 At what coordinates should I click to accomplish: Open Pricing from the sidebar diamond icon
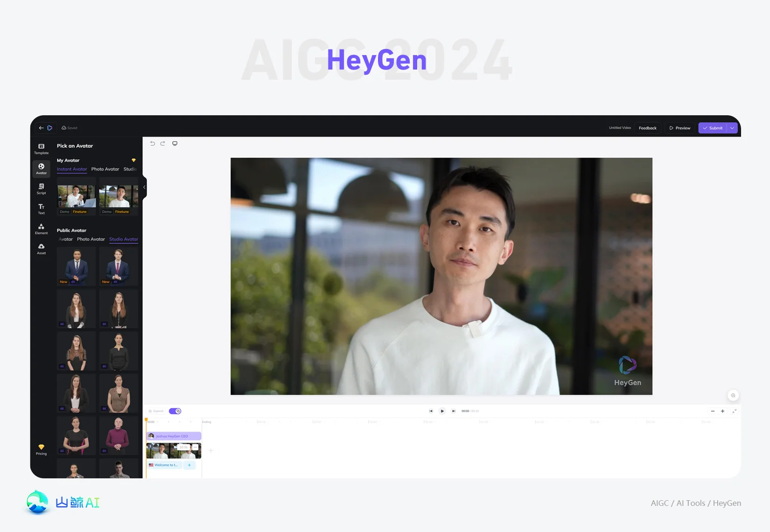point(41,450)
